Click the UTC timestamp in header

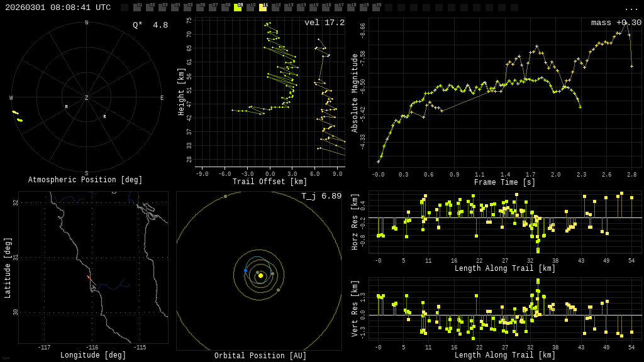pos(58,8)
